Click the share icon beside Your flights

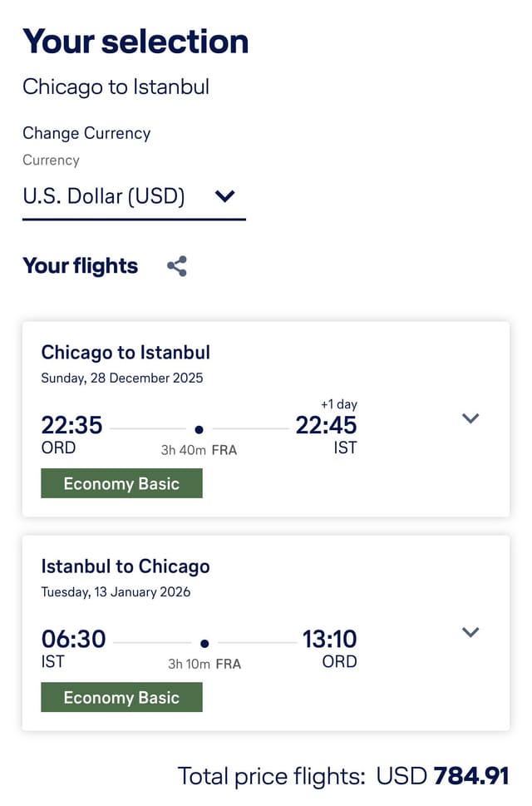click(177, 266)
